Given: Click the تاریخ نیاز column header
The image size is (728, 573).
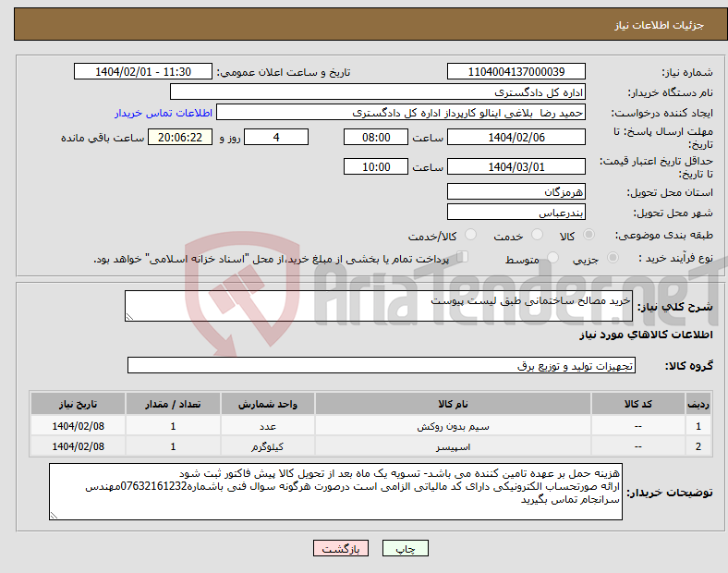Looking at the screenshot, I should pyautogui.click(x=78, y=404).
